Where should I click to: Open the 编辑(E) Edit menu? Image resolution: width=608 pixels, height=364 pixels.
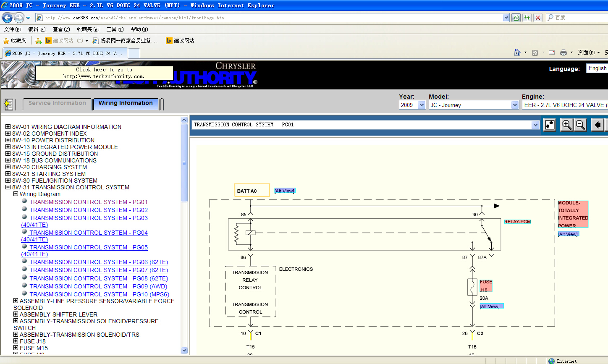click(37, 29)
